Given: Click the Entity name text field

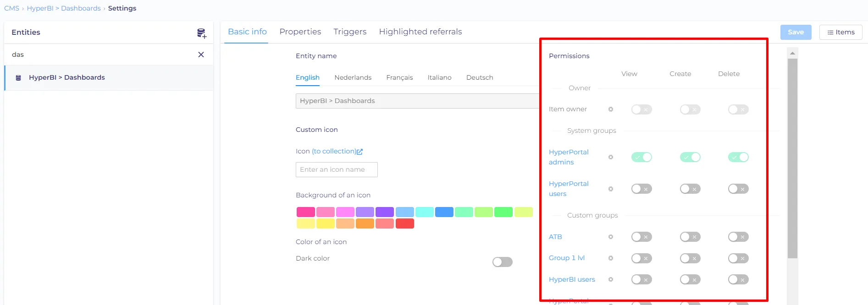Looking at the screenshot, I should [x=417, y=101].
